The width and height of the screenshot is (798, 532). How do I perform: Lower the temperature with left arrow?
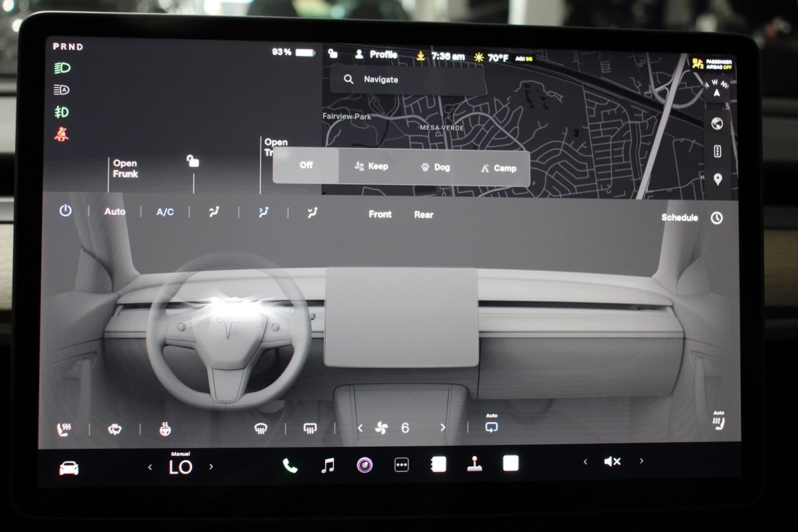click(x=150, y=467)
